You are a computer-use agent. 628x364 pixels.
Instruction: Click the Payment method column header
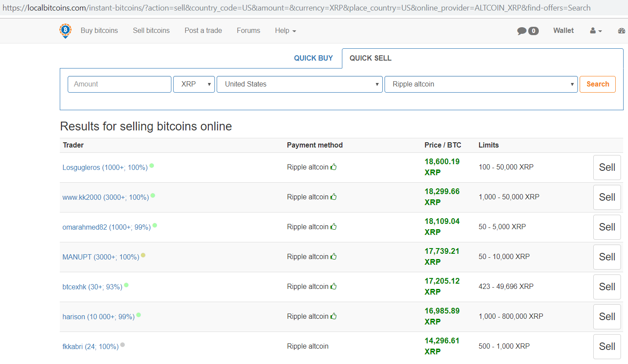coord(315,145)
